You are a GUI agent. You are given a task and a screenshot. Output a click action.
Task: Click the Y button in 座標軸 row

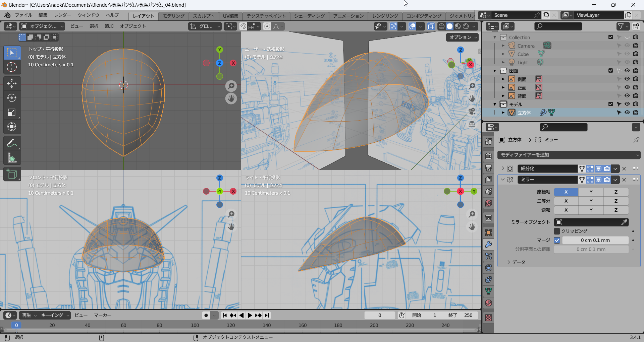[591, 192]
